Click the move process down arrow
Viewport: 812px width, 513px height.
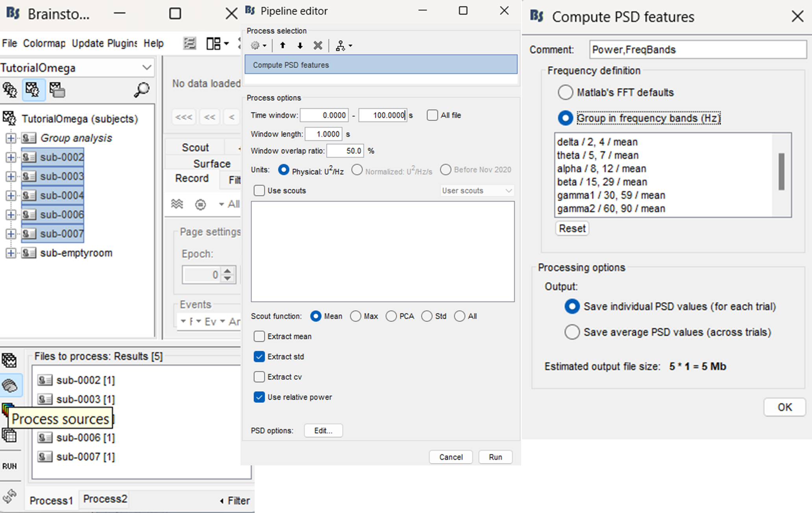pos(300,46)
